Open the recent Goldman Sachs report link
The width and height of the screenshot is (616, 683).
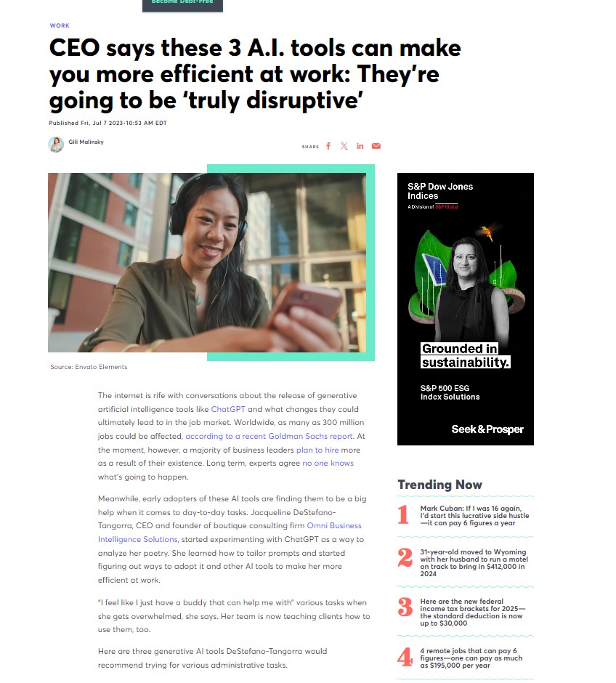click(269, 436)
